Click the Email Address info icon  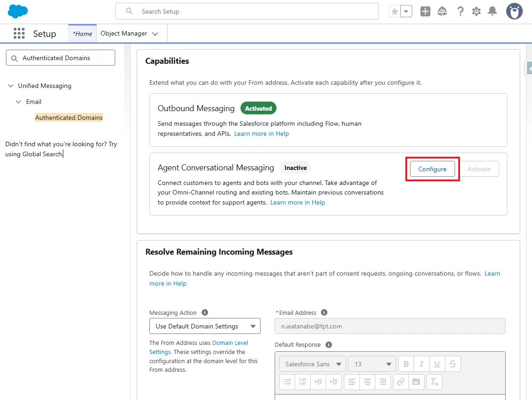click(x=324, y=313)
